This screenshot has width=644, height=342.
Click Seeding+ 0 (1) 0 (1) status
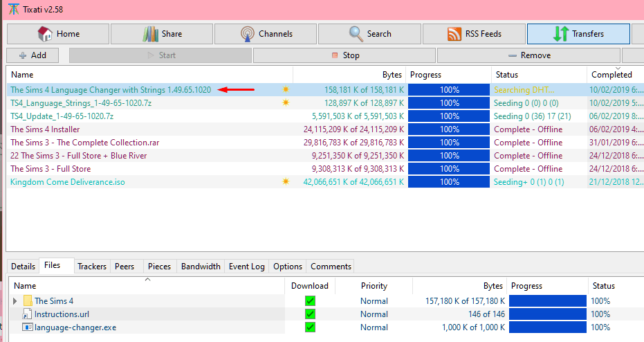pos(529,181)
